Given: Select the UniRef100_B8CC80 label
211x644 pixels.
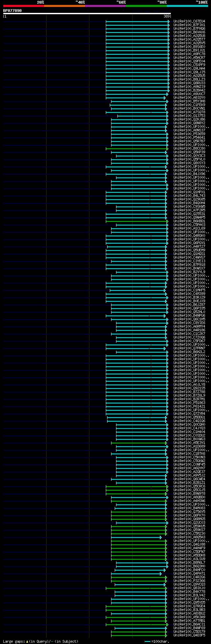Looking at the screenshot, I should click(189, 149).
